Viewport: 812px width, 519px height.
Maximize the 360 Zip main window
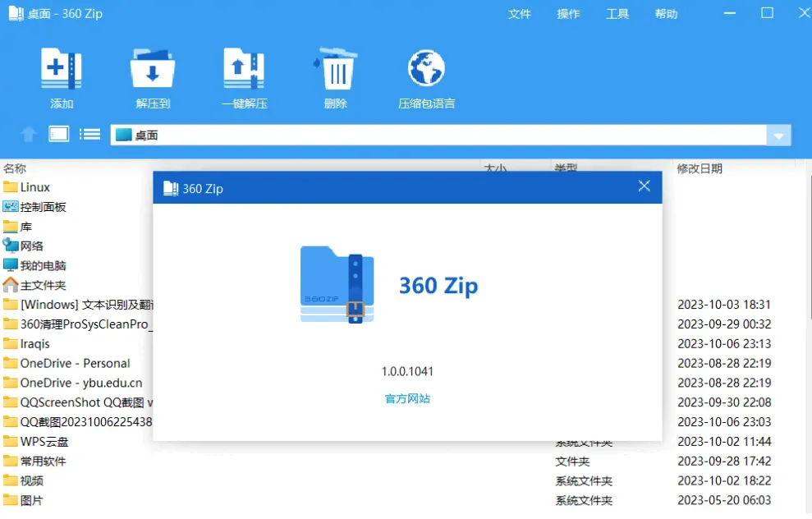(767, 13)
